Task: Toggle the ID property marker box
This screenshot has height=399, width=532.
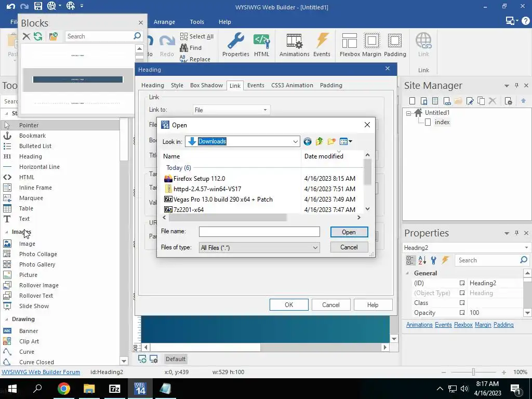Action: coord(462,283)
